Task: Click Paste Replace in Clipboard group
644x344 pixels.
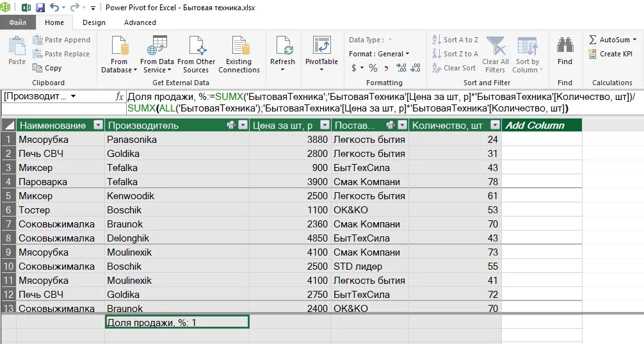Action: point(61,54)
